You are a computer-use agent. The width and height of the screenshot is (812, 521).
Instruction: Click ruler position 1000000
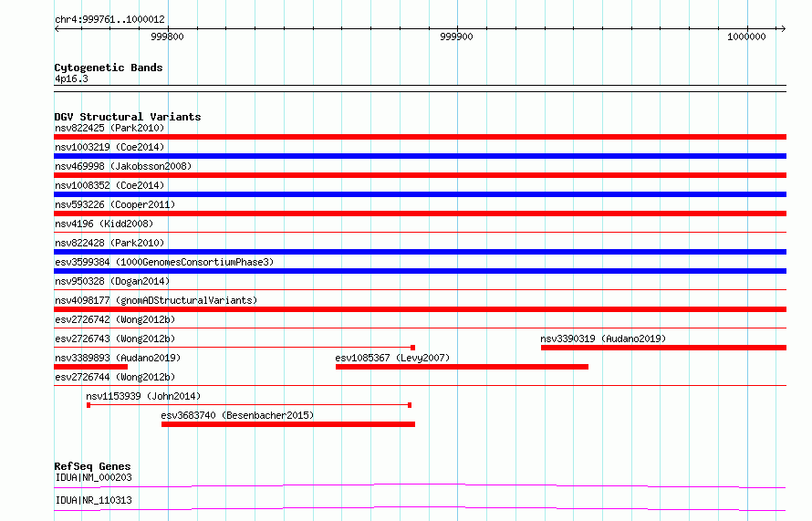point(746,36)
